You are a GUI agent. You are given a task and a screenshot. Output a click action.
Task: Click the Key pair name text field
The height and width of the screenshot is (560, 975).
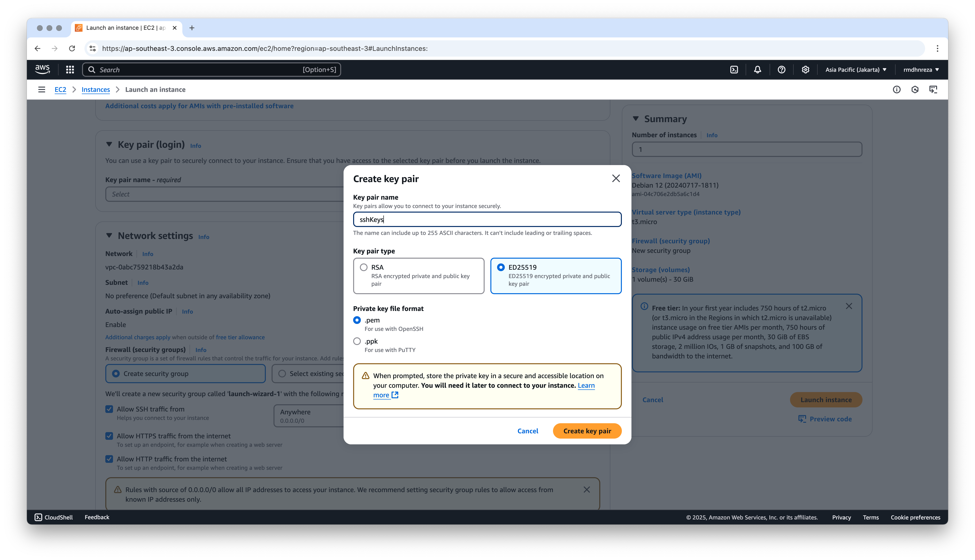pyautogui.click(x=487, y=219)
